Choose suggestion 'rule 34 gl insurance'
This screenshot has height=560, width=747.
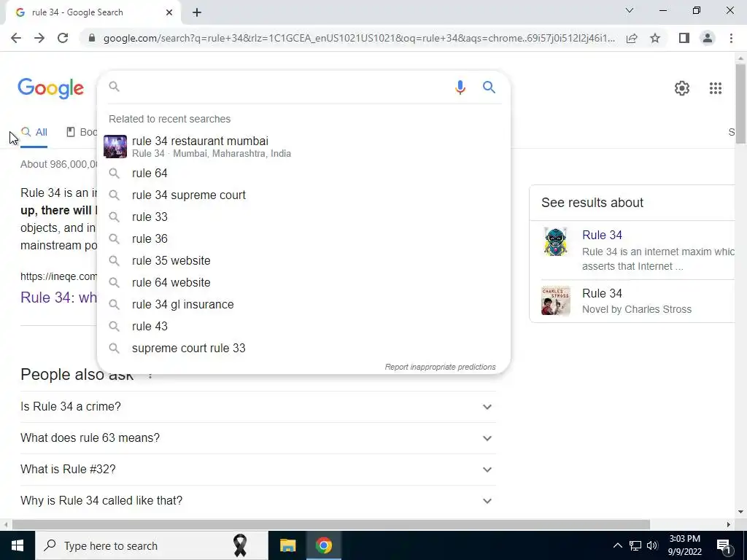[303, 305]
